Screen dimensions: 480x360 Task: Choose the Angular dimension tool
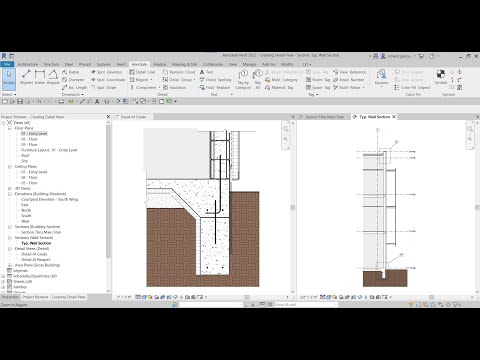click(x=53, y=77)
